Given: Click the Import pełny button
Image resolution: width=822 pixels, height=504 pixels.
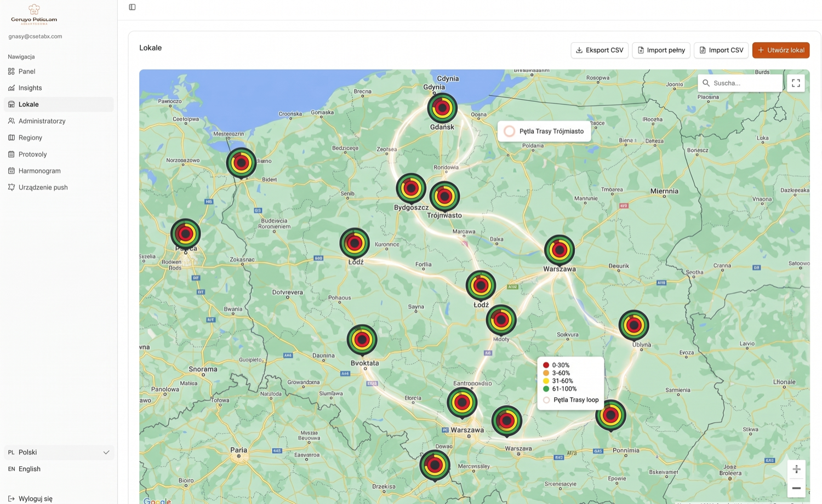Looking at the screenshot, I should [661, 50].
